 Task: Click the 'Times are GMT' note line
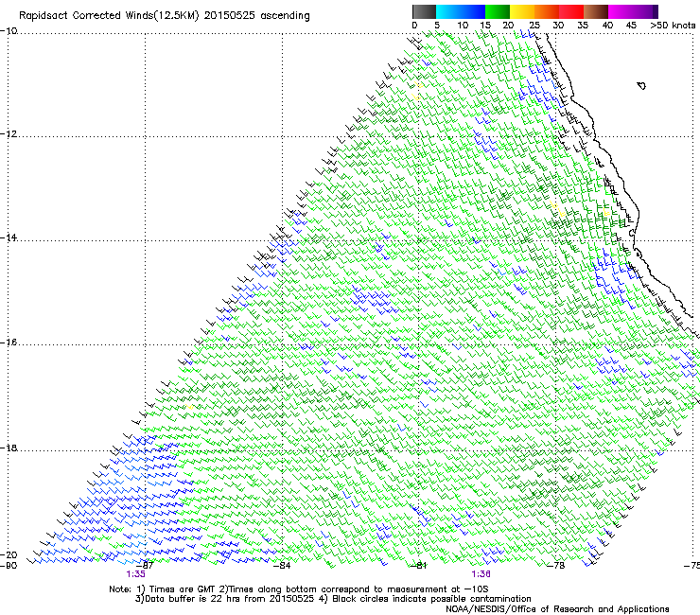click(x=298, y=589)
